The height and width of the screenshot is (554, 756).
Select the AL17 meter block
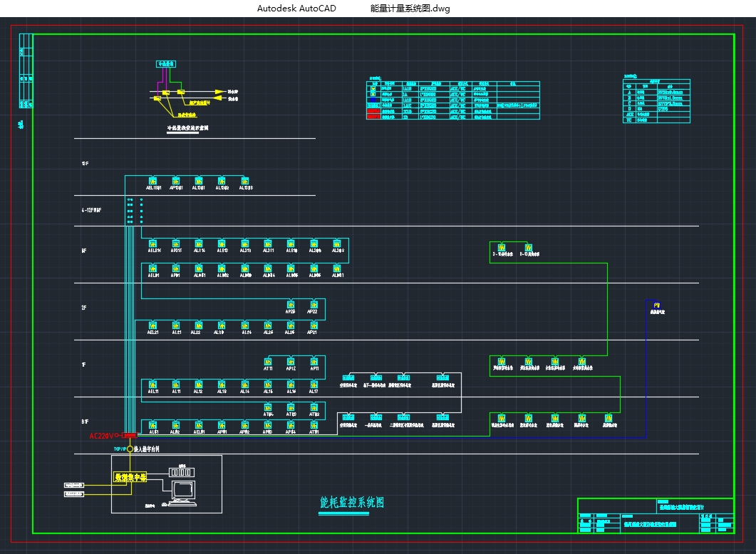click(x=314, y=385)
